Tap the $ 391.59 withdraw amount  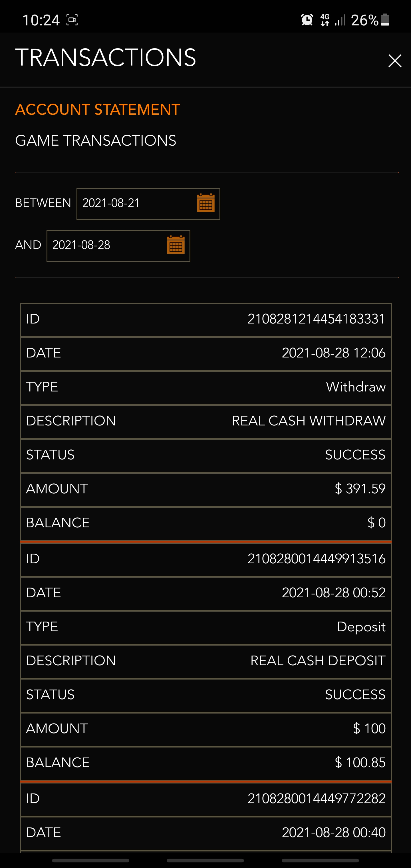tap(360, 489)
